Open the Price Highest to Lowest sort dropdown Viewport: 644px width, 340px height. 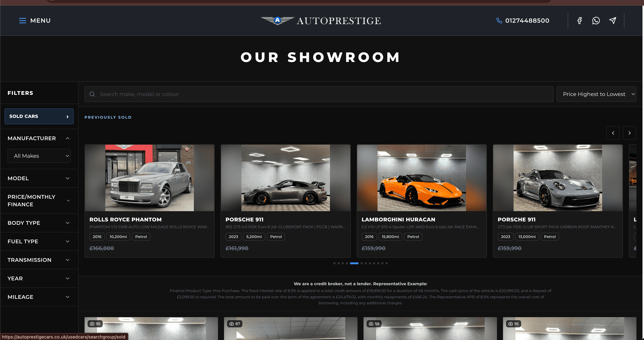[596, 94]
